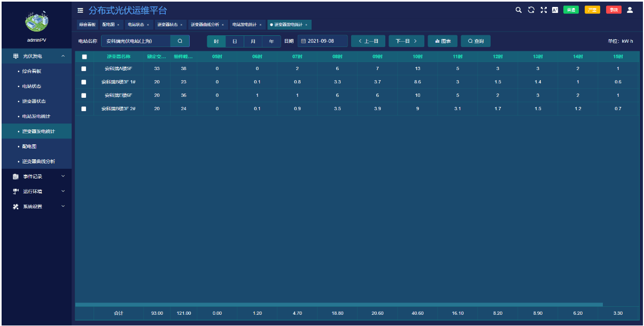
Task: Click the refresh icon in top bar
Action: point(531,10)
